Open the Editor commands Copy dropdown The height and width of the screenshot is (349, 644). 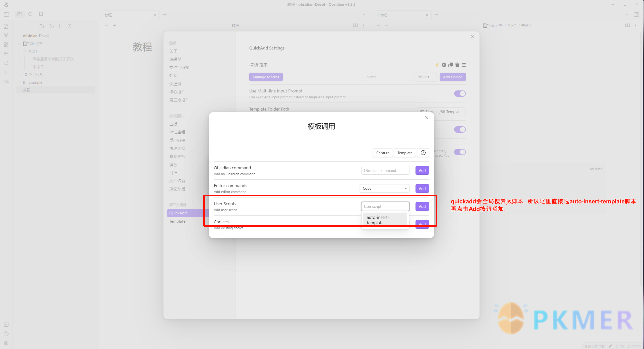coord(385,188)
